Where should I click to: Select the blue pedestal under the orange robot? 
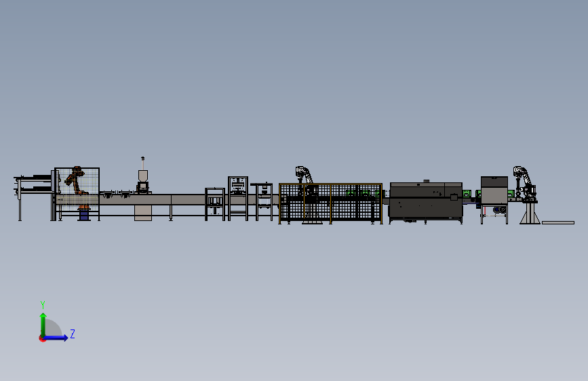(84, 215)
